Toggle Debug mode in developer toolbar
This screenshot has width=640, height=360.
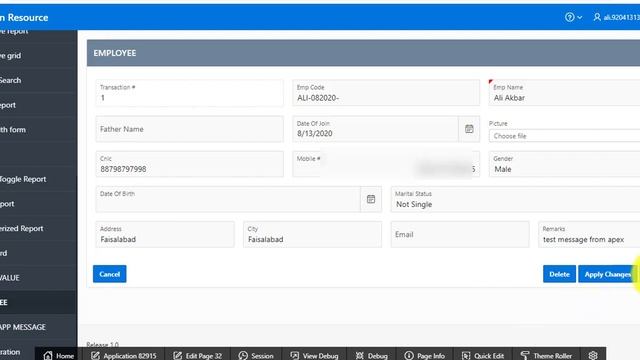pyautogui.click(x=371, y=356)
